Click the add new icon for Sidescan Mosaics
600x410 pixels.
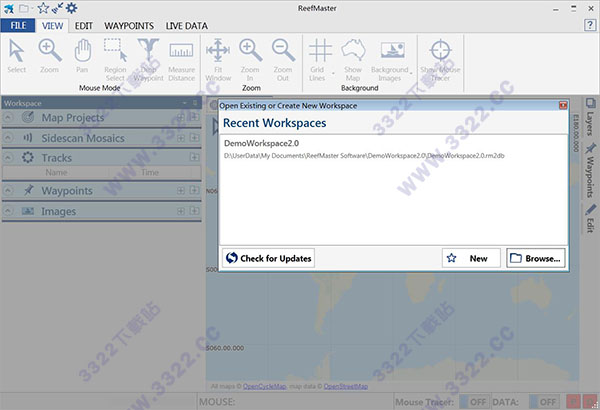pos(181,138)
